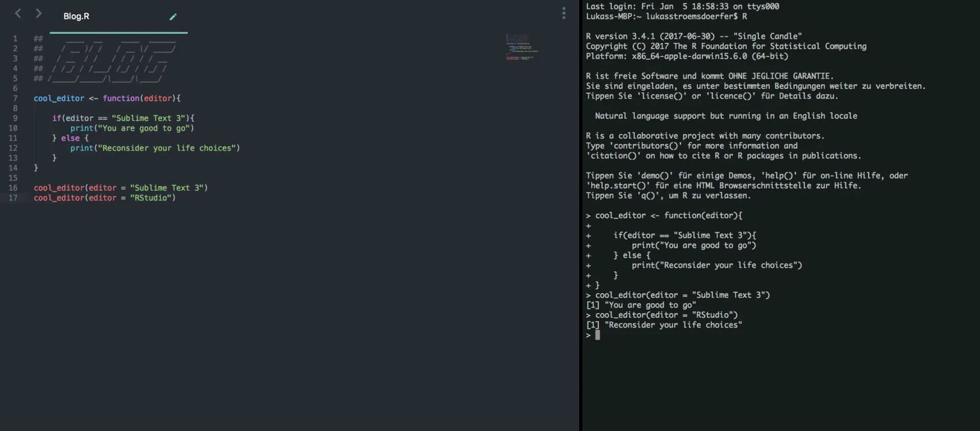The width and height of the screenshot is (980, 431).
Task: Click 'R version 3.4.1' line in terminal
Action: (x=694, y=36)
